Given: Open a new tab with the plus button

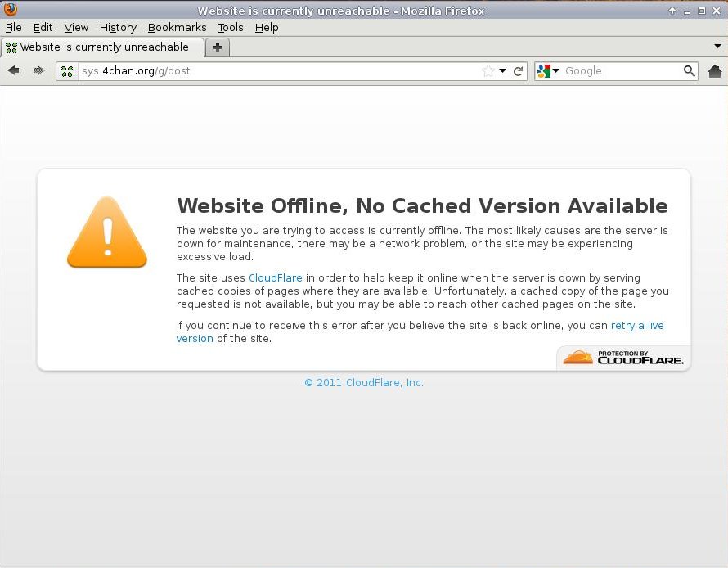Looking at the screenshot, I should [x=218, y=47].
